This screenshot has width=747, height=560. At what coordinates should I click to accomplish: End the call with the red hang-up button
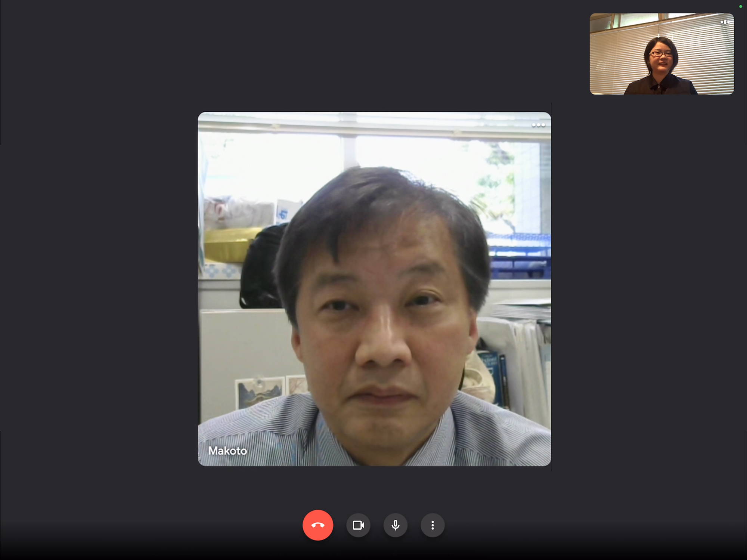coord(317,525)
